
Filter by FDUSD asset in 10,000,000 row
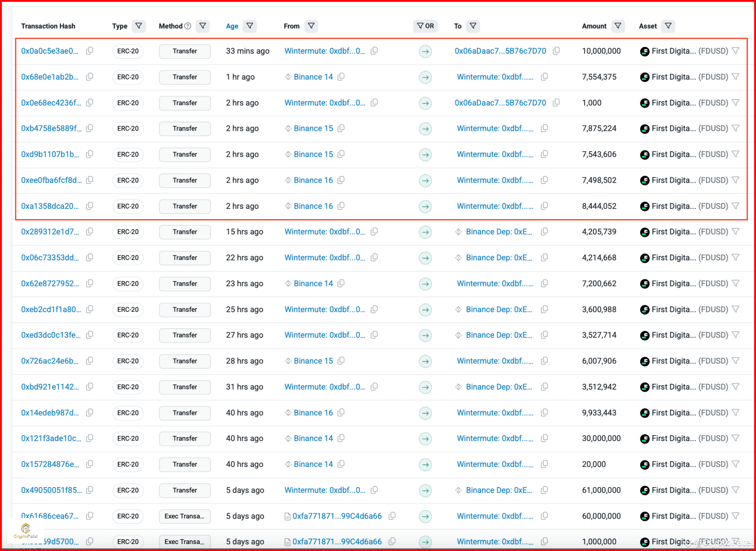coord(735,51)
